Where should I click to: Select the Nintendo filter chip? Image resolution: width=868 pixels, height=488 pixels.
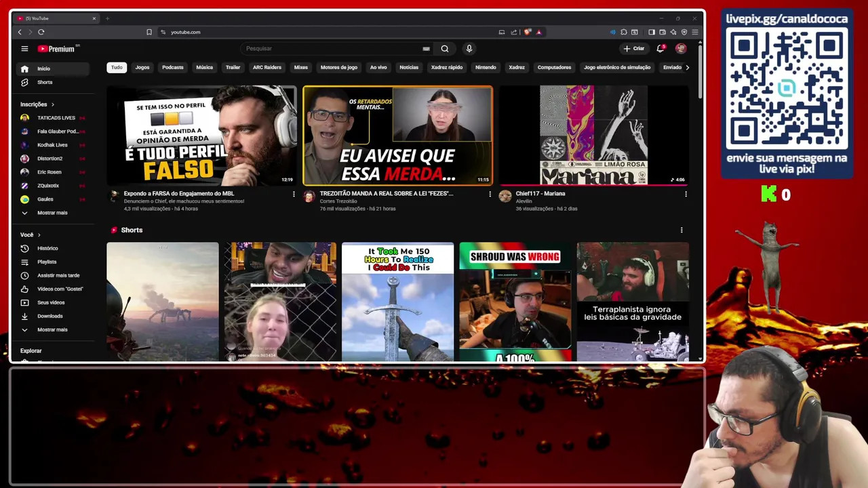(x=486, y=67)
